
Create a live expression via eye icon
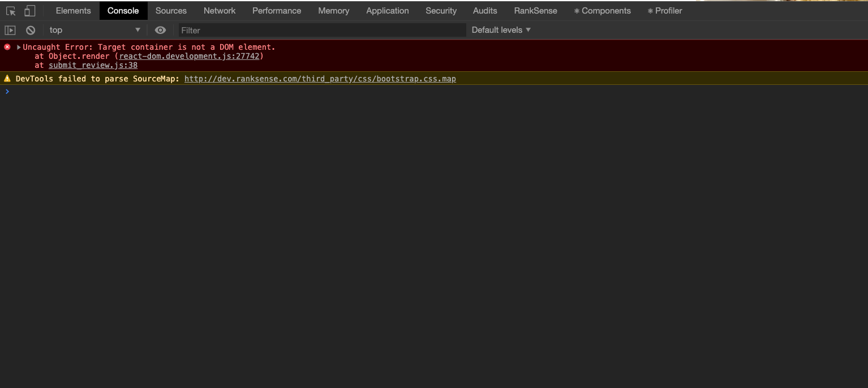160,29
